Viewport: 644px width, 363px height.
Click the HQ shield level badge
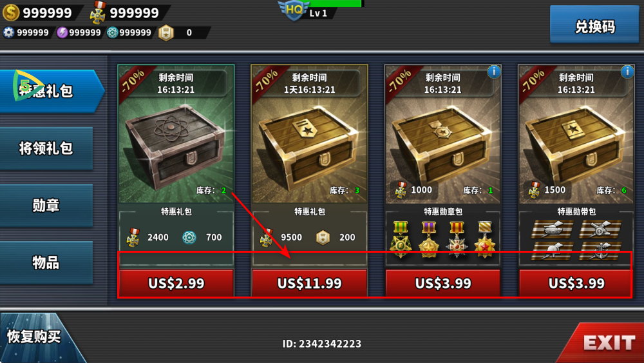click(293, 10)
